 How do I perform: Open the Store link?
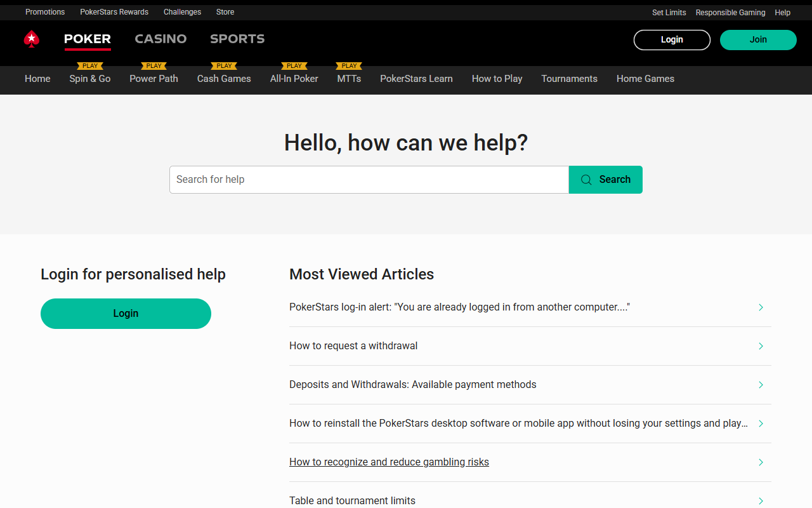coord(225,12)
